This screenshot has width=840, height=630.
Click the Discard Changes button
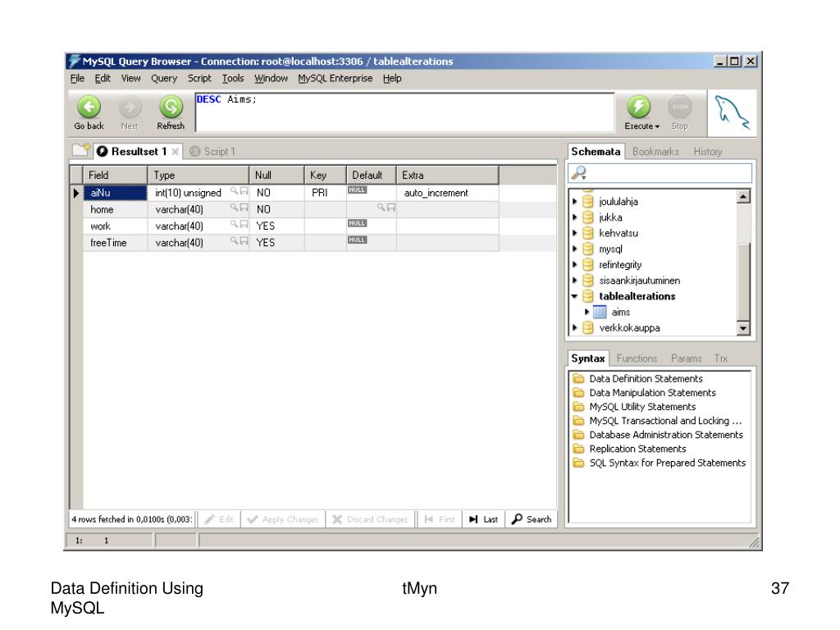tap(370, 519)
